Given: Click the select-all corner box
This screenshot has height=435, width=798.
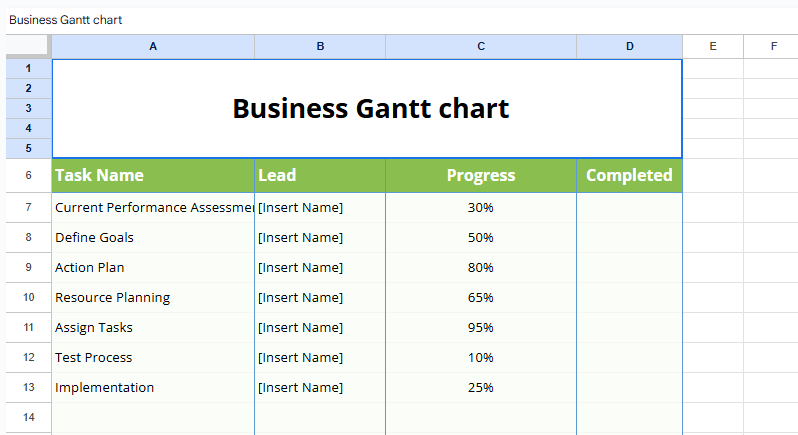Looking at the screenshot, I should [x=28, y=46].
